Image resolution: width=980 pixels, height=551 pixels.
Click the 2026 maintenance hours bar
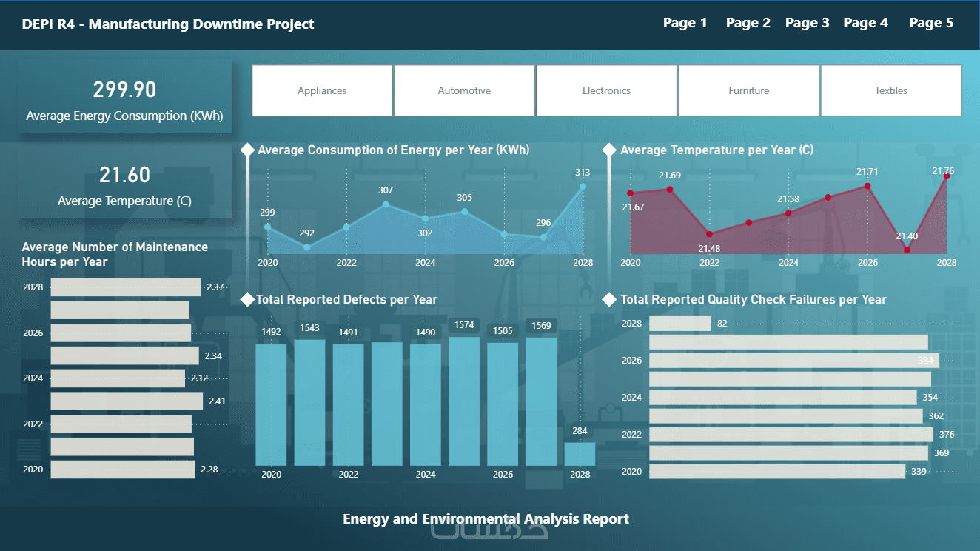coord(121,333)
